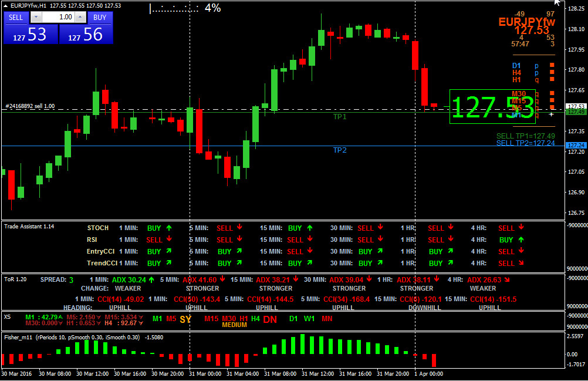
Task: Increase trade volume with up arrow
Action: 80,17
